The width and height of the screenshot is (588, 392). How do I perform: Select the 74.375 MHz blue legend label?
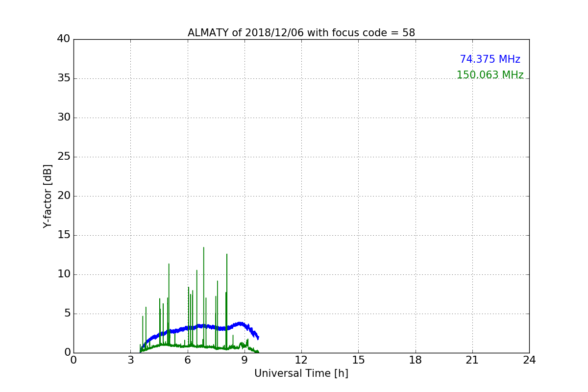pyautogui.click(x=490, y=59)
